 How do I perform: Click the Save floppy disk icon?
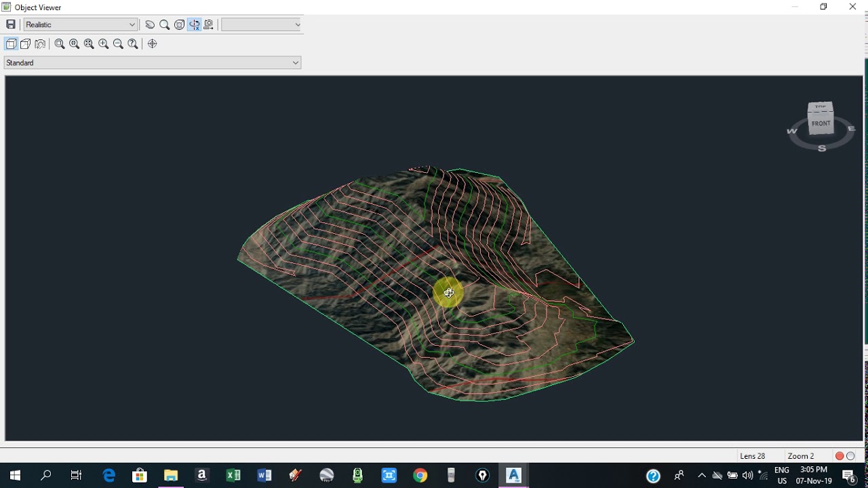pos(11,24)
